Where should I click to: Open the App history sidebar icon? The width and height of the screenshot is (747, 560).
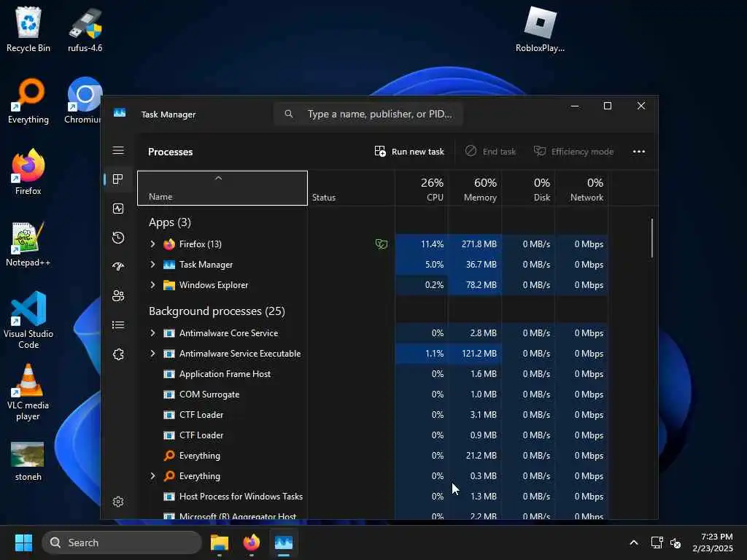tap(118, 238)
